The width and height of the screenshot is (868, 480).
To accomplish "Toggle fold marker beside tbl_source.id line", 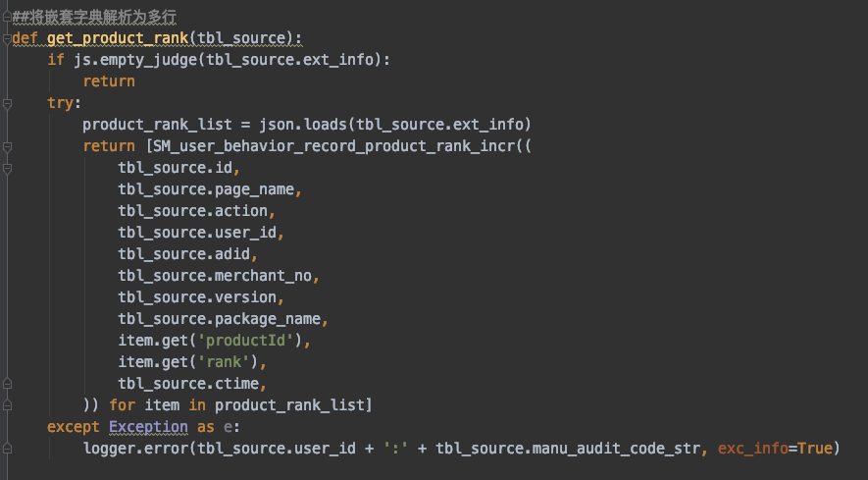I will click(7, 168).
